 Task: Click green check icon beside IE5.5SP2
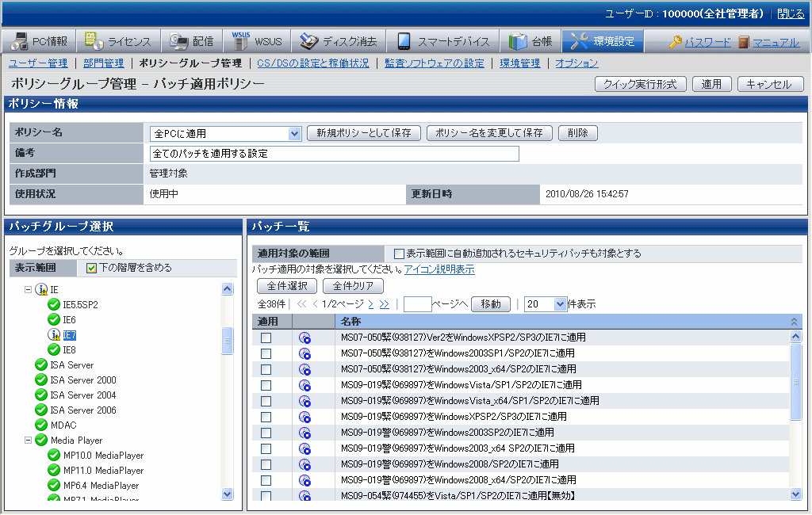[x=54, y=304]
